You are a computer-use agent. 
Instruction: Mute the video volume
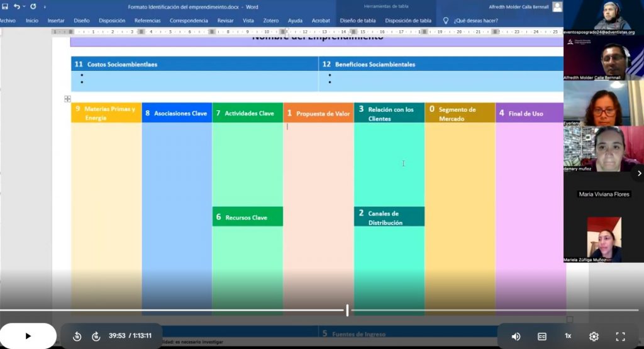click(516, 336)
